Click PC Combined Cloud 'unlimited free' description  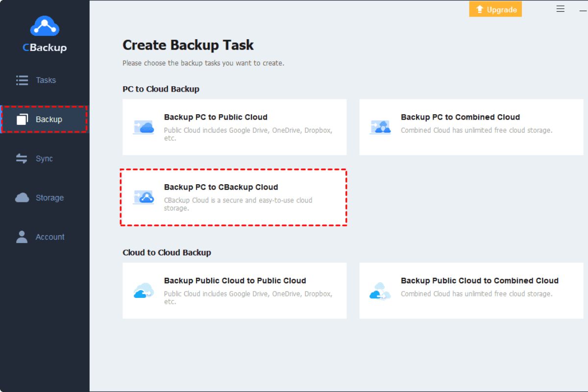coord(476,130)
